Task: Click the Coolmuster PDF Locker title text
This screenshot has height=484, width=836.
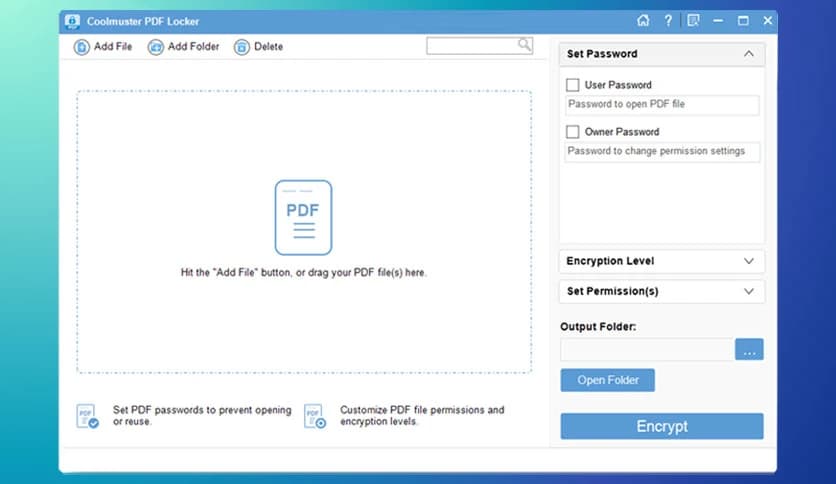Action: (x=143, y=22)
